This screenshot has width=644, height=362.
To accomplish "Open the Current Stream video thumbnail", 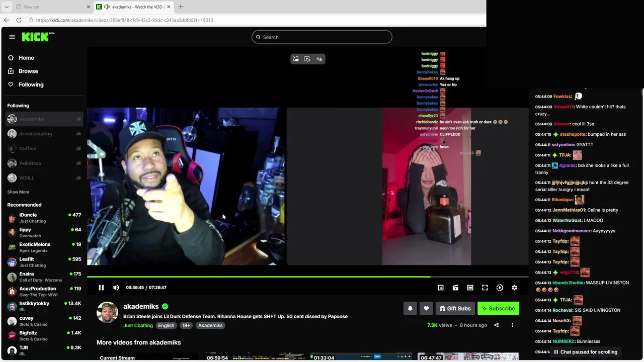I will coord(147,356).
